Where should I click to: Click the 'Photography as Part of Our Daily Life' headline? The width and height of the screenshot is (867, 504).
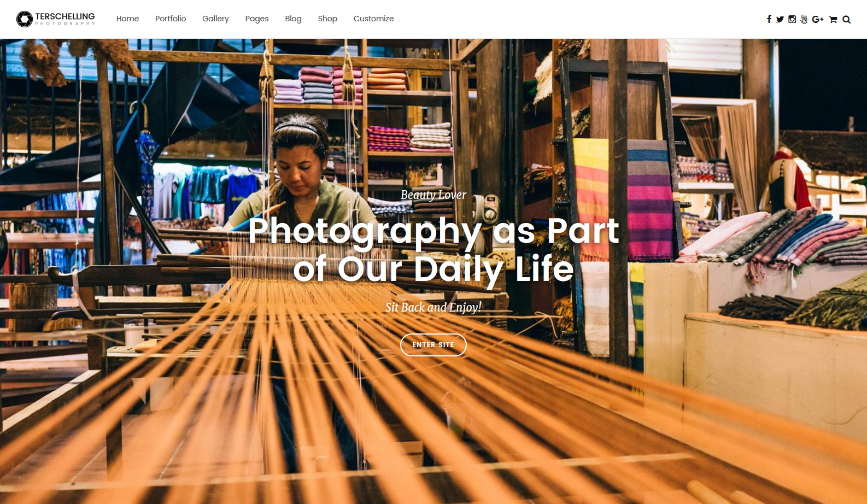[x=433, y=250]
